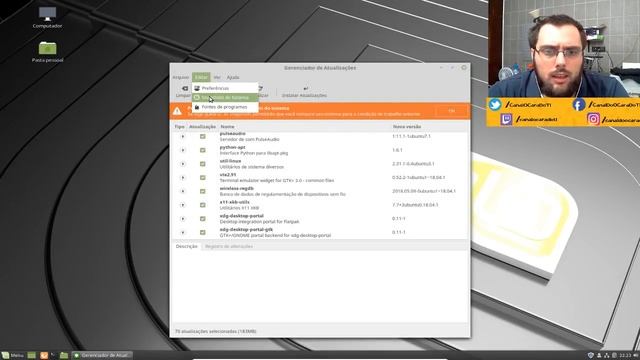Sort by the Atualização column header
640x360 pixels.
(x=202, y=127)
